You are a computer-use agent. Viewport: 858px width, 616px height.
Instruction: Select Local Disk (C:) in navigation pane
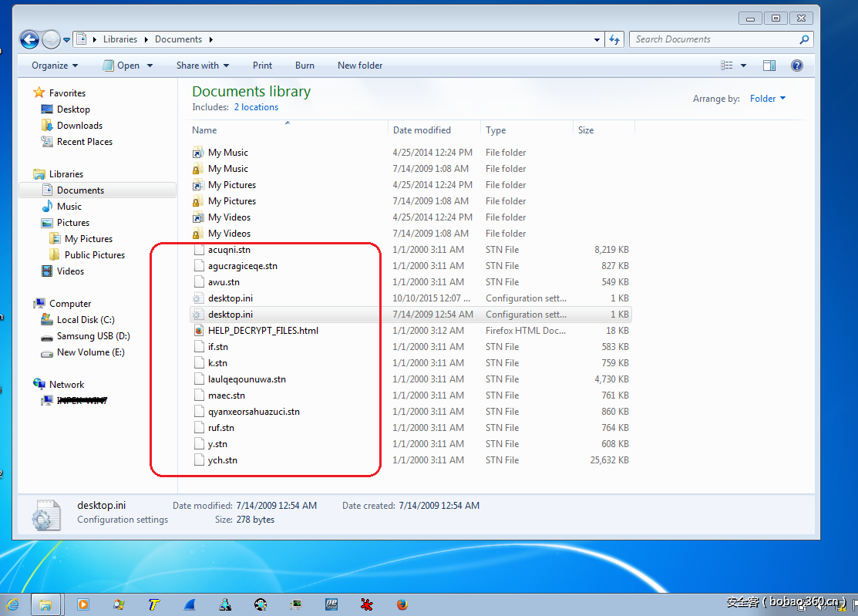[x=86, y=320]
